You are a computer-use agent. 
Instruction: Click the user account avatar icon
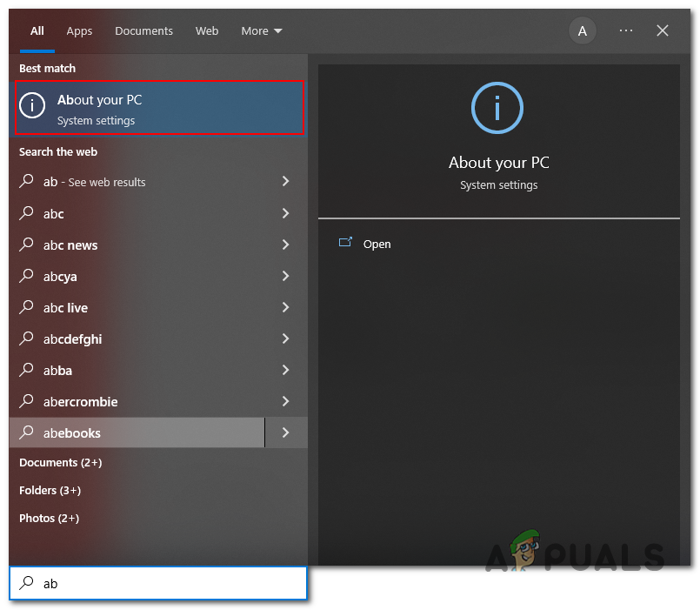coord(582,30)
